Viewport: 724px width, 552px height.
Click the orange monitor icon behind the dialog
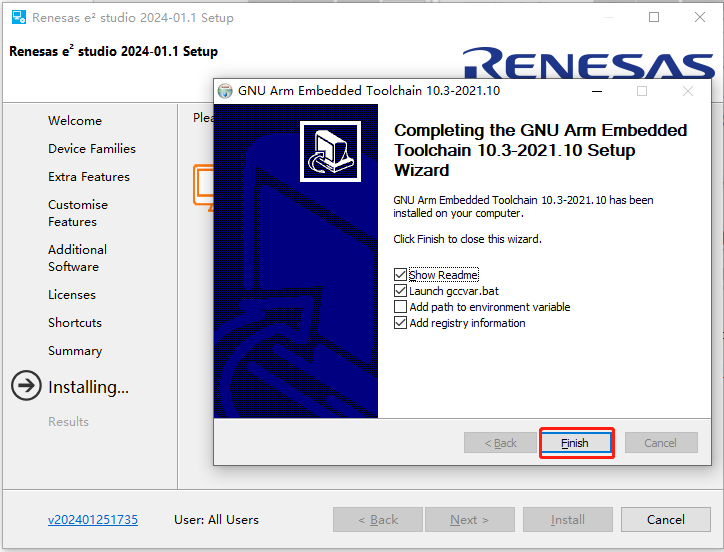[x=204, y=185]
